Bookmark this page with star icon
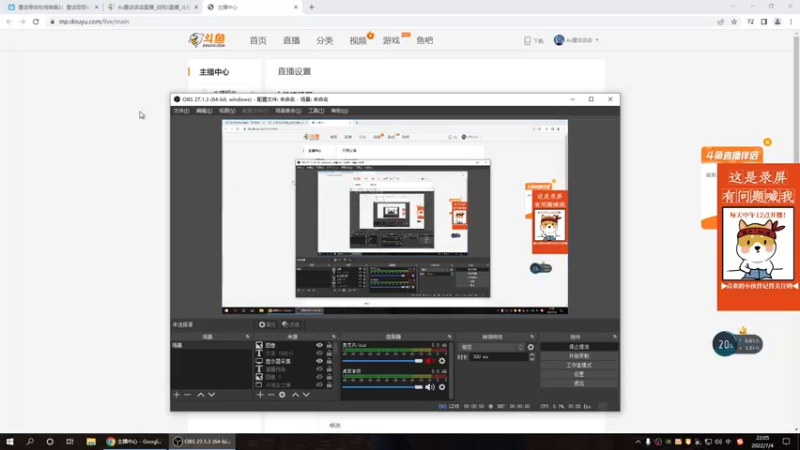Image resolution: width=800 pixels, height=450 pixels. pyautogui.click(x=734, y=22)
